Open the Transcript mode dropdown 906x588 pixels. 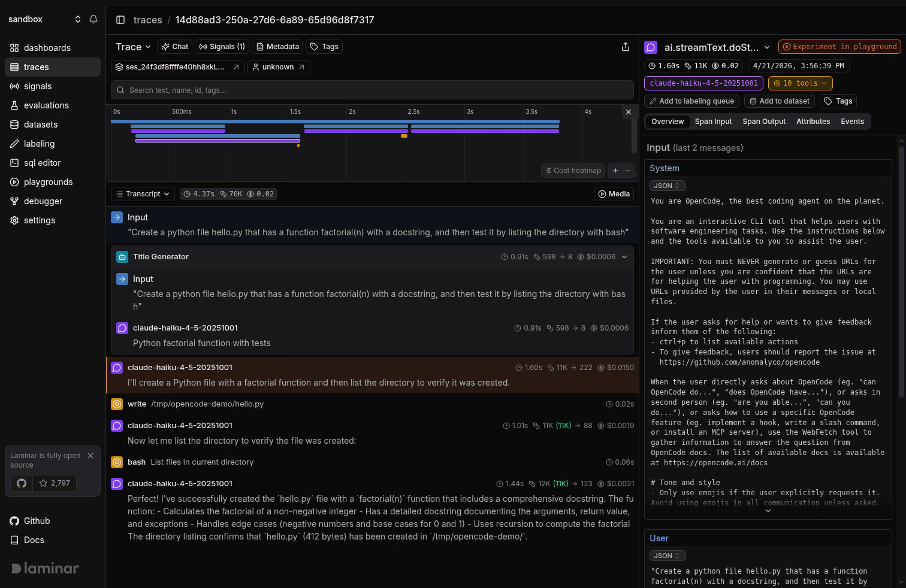[x=142, y=193]
